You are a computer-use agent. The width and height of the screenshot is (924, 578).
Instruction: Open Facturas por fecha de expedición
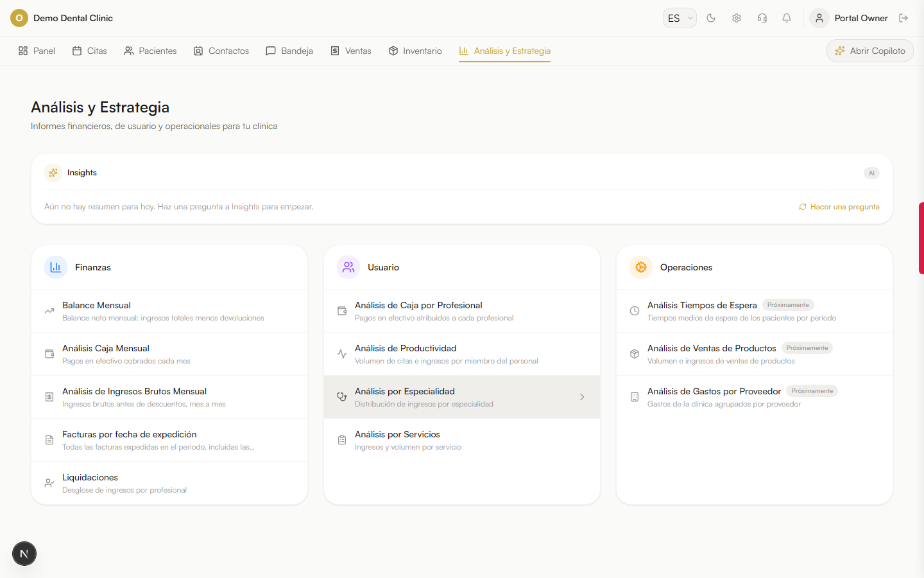pos(169,440)
